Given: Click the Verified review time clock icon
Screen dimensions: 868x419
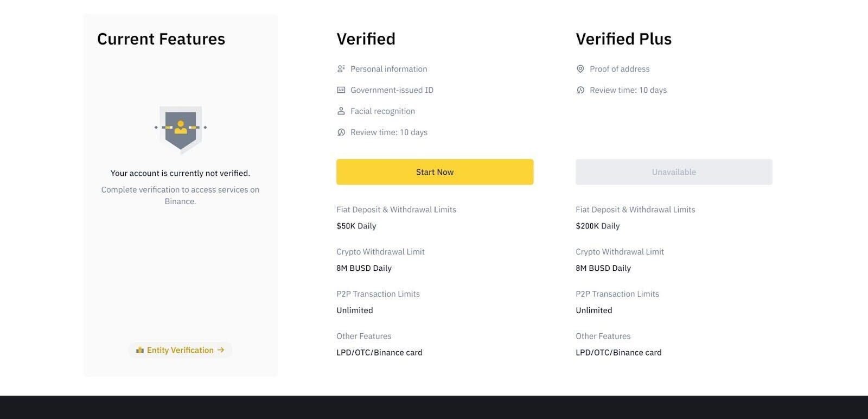Looking at the screenshot, I should click(x=341, y=132).
